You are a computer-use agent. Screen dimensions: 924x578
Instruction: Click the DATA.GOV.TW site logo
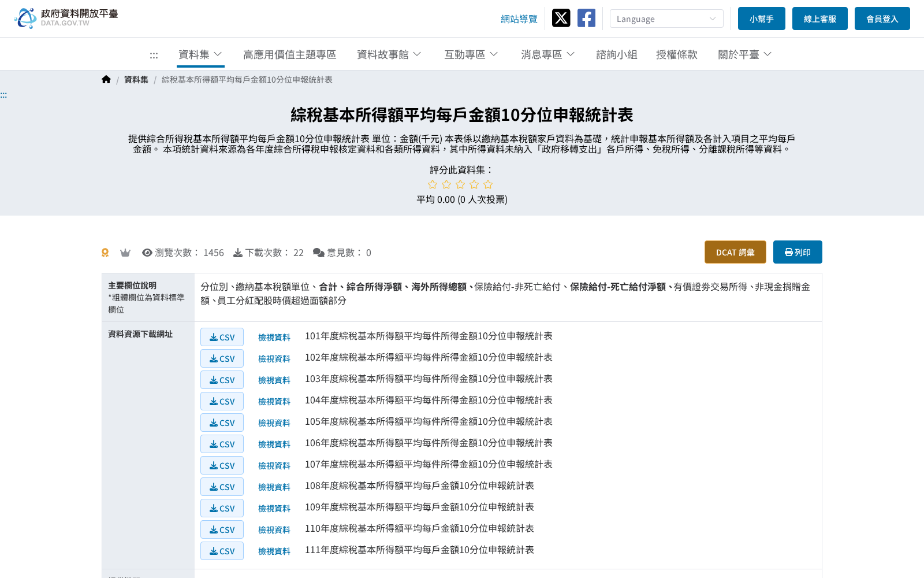66,18
